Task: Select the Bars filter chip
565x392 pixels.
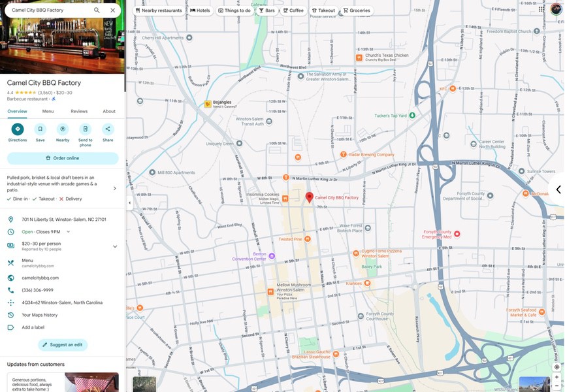Action: [267, 10]
